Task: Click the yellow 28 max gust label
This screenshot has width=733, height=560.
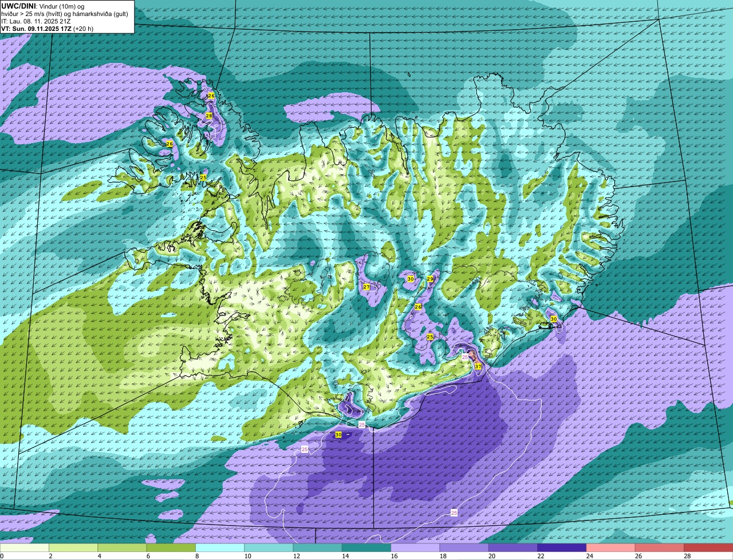Action: coord(209,116)
